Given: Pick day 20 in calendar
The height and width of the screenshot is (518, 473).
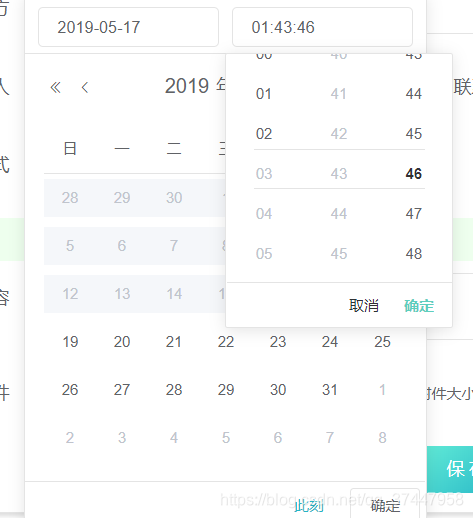Looking at the screenshot, I should coord(122,342).
